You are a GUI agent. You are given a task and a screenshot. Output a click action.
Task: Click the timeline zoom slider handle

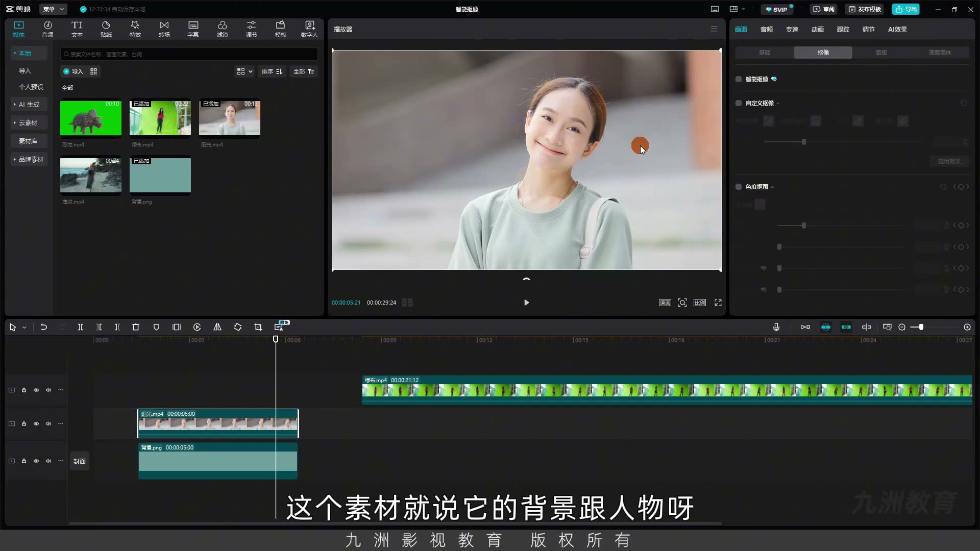[x=921, y=327]
